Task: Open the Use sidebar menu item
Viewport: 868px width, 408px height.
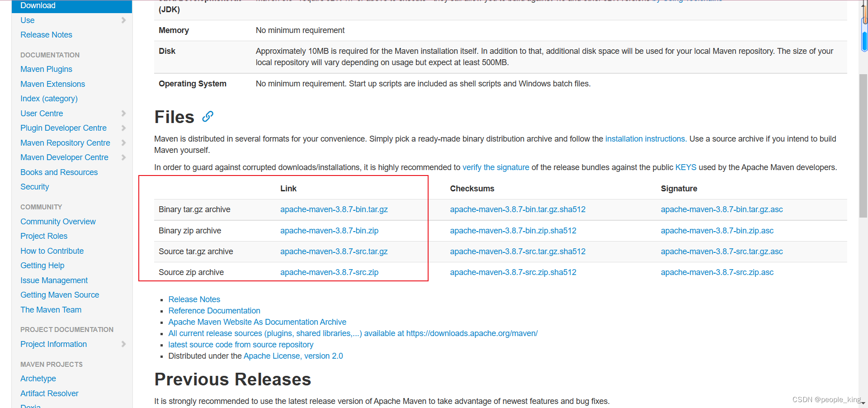Action: [x=28, y=20]
